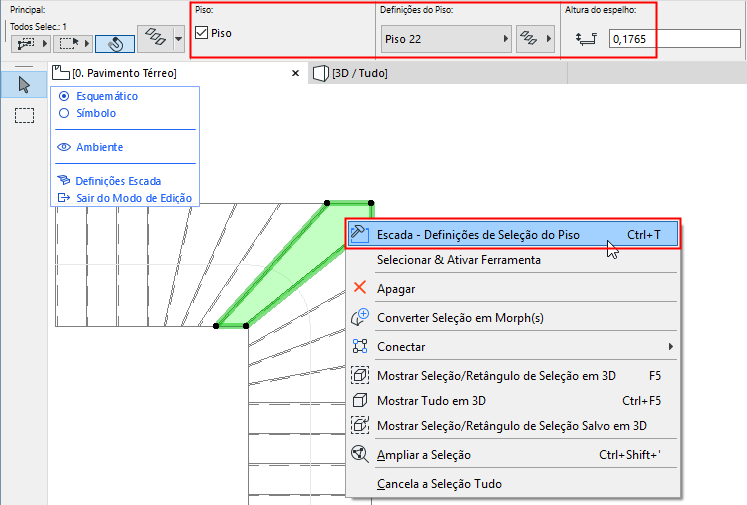Click the tread settings icon beside quick selection
The width and height of the screenshot is (747, 505).
point(155,38)
